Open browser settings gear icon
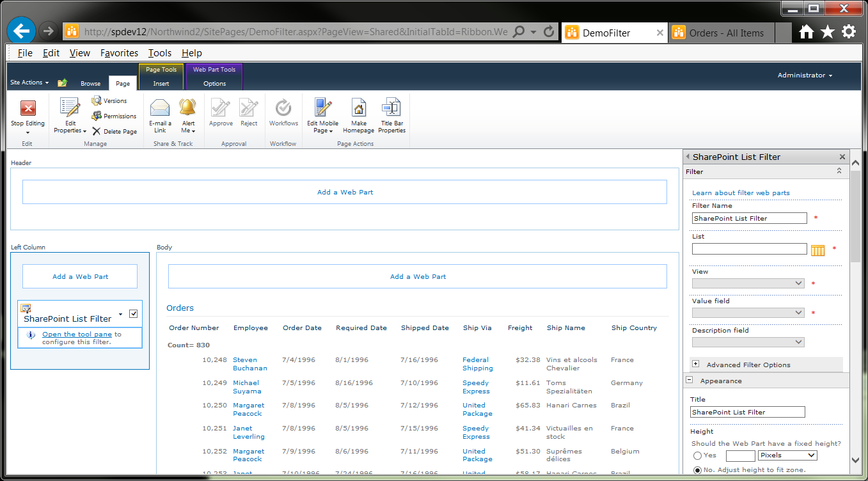The image size is (868, 481). (x=848, y=31)
